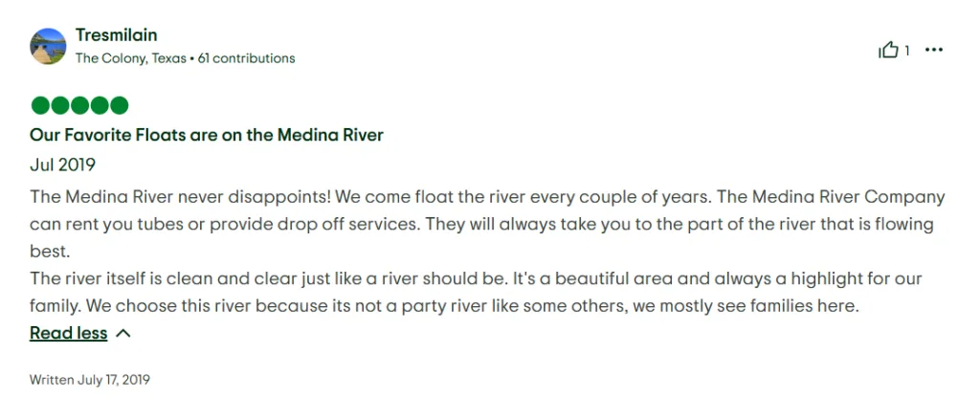Click the thumbs-up helpful icon

(888, 50)
